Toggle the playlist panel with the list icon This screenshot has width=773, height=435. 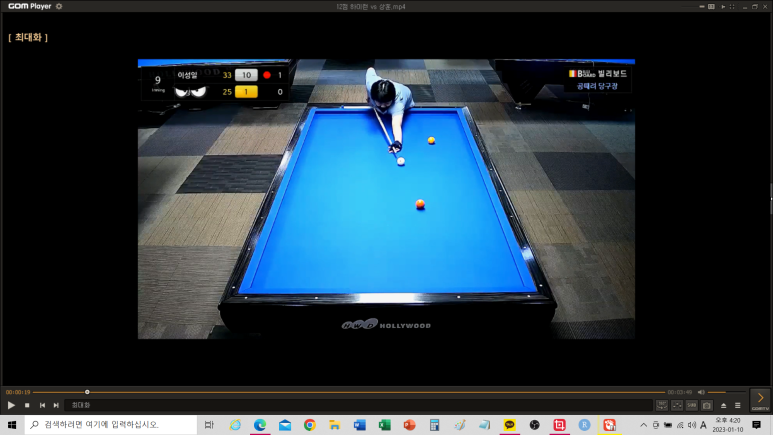pyautogui.click(x=738, y=405)
